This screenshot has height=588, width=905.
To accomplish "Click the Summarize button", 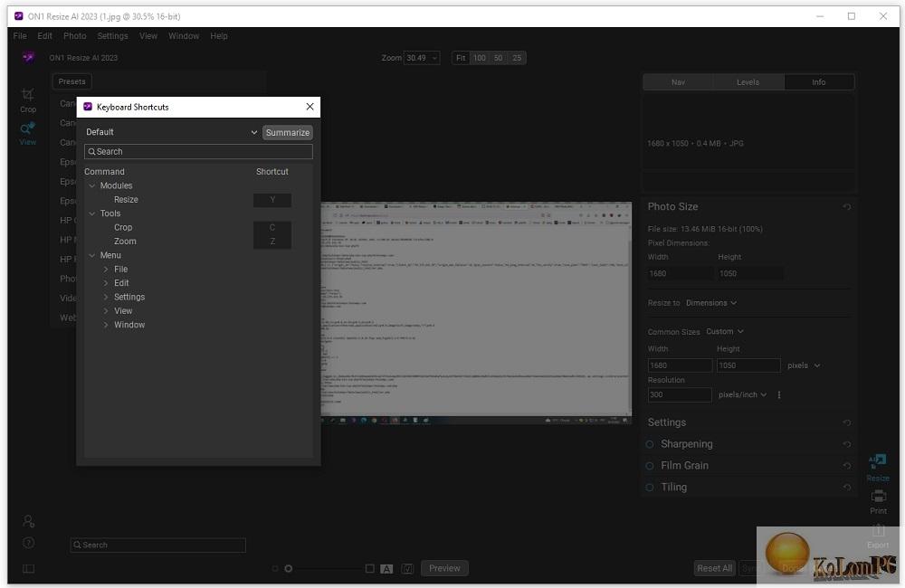I will 288,133.
